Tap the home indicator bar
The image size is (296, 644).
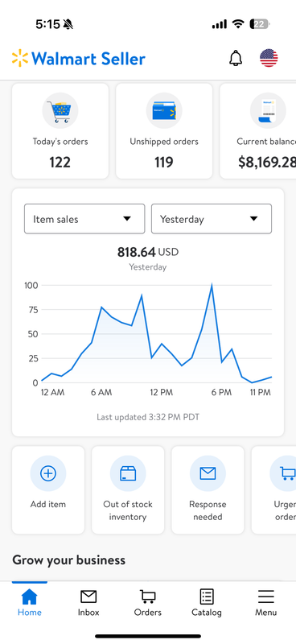click(x=148, y=636)
